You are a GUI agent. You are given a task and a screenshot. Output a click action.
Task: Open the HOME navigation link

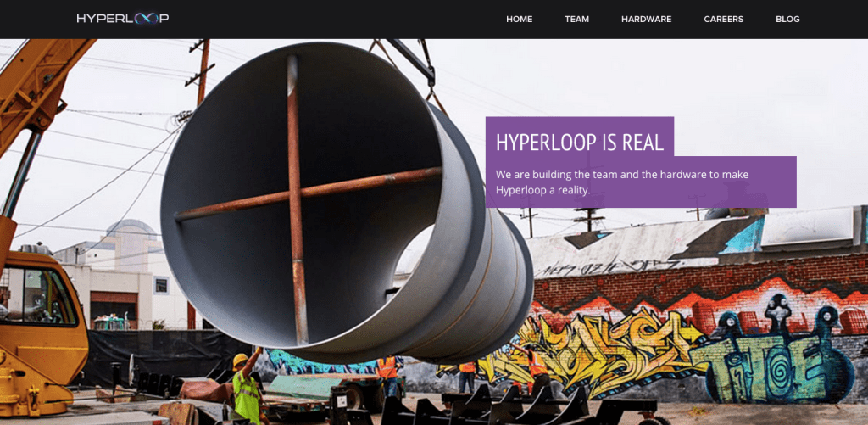tap(520, 19)
